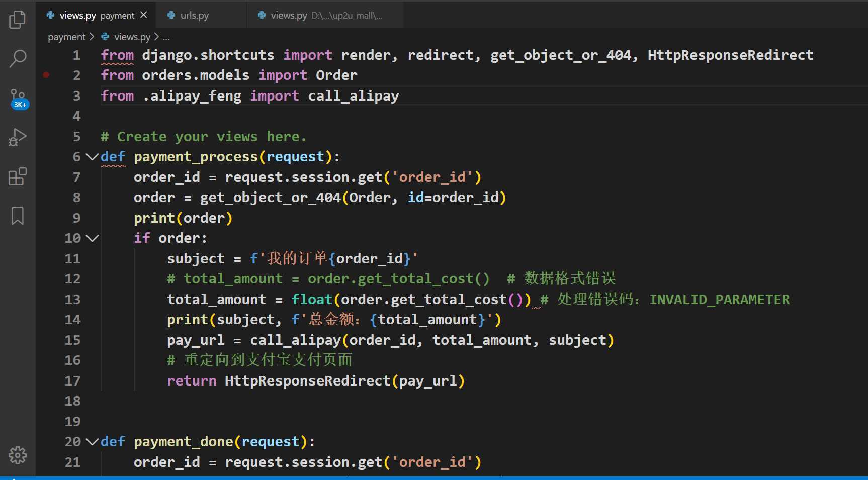868x480 pixels.
Task: Remove the breakpoint dot on line 2
Action: tap(46, 75)
